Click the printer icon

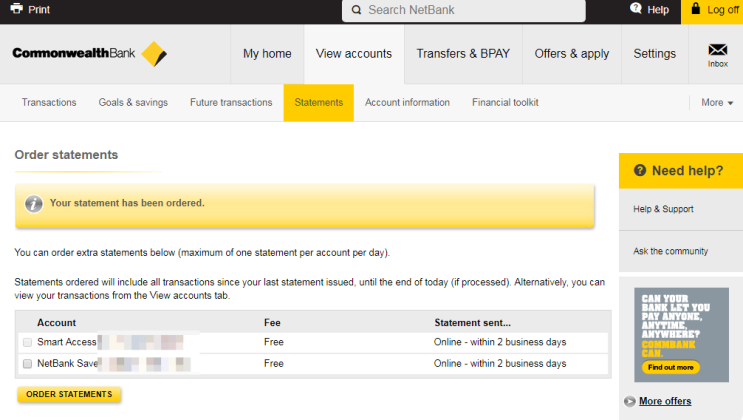17,9
